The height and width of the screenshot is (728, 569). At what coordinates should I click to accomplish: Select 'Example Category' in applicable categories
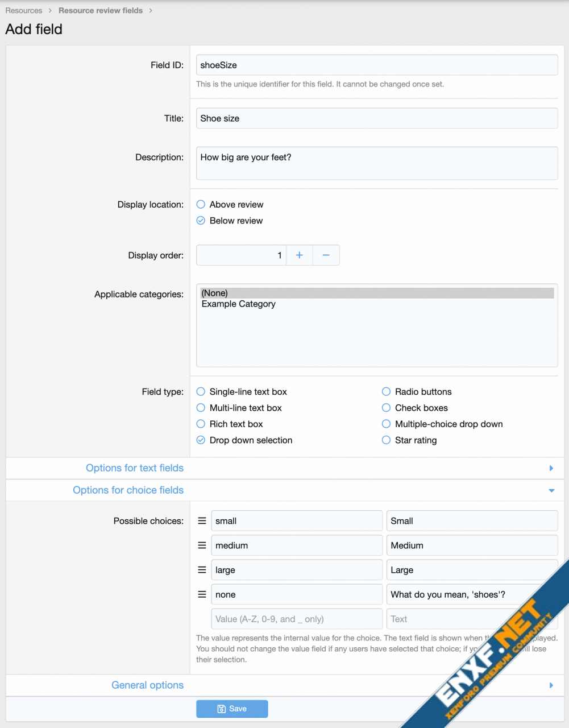click(x=238, y=304)
